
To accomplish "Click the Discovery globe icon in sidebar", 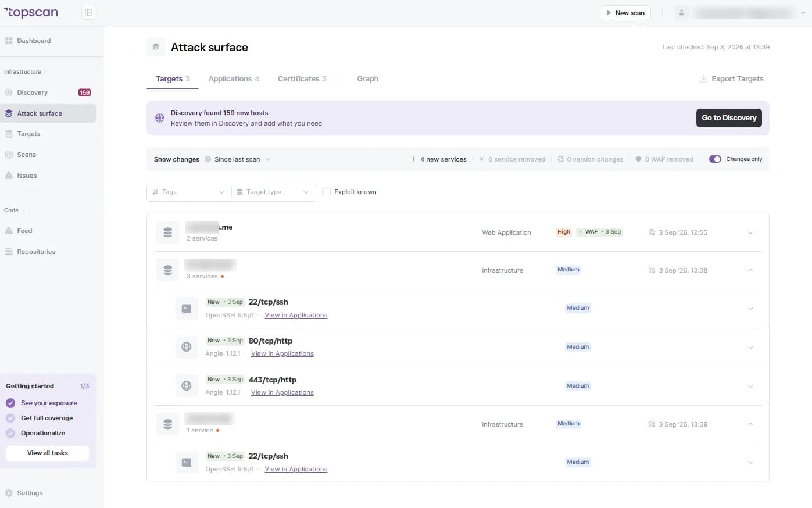I will tap(9, 92).
